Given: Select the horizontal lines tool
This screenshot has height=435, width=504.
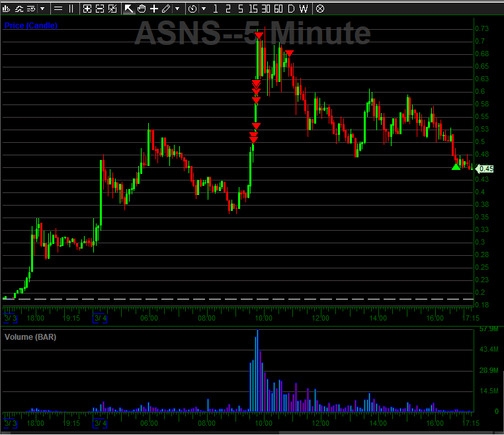Looking at the screenshot, I should [x=58, y=9].
